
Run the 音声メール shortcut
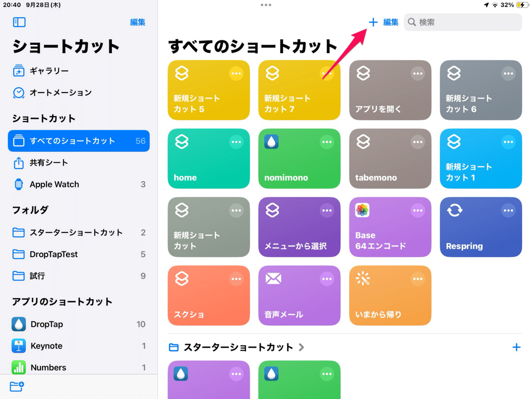(299, 295)
